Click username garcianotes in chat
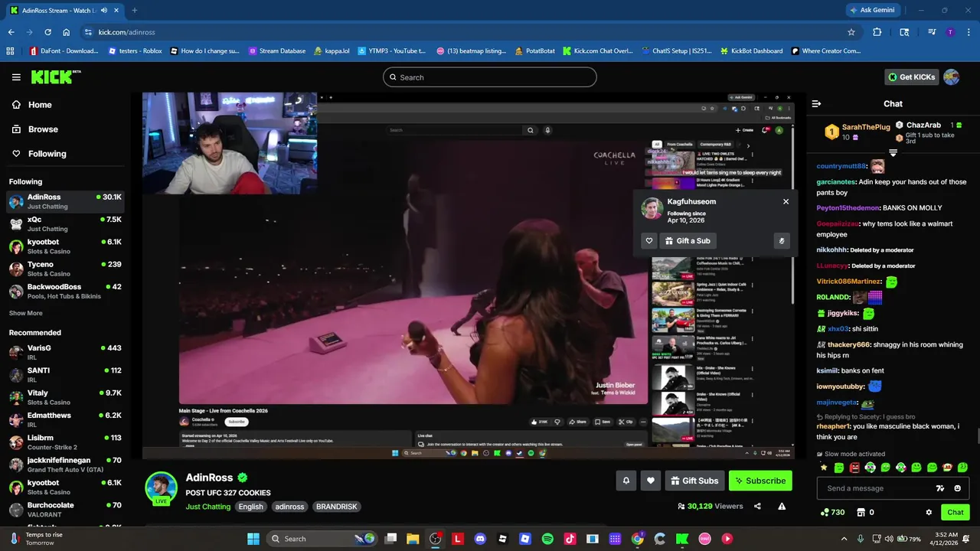This screenshot has height=551, width=980. pyautogui.click(x=836, y=182)
